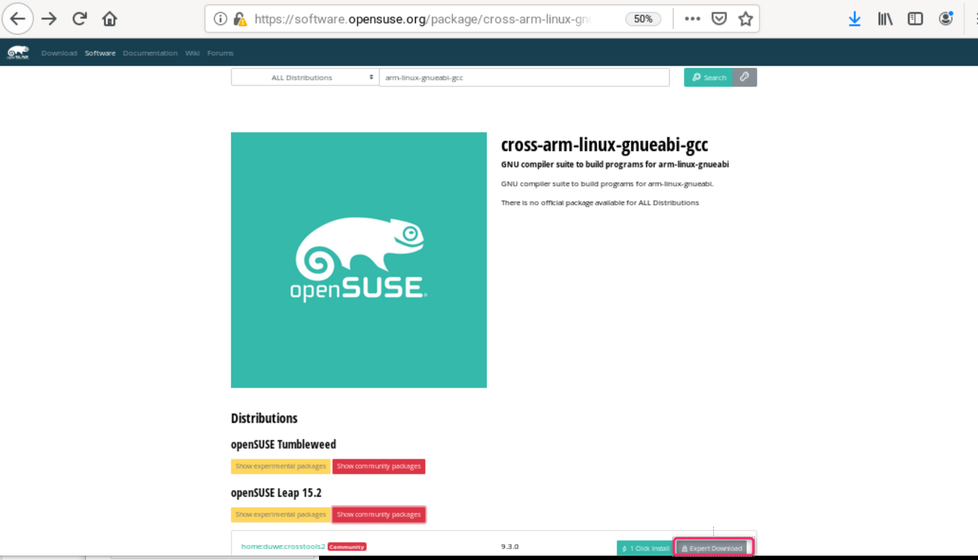Open the Forums nav item
The image size is (978, 560).
pos(220,53)
